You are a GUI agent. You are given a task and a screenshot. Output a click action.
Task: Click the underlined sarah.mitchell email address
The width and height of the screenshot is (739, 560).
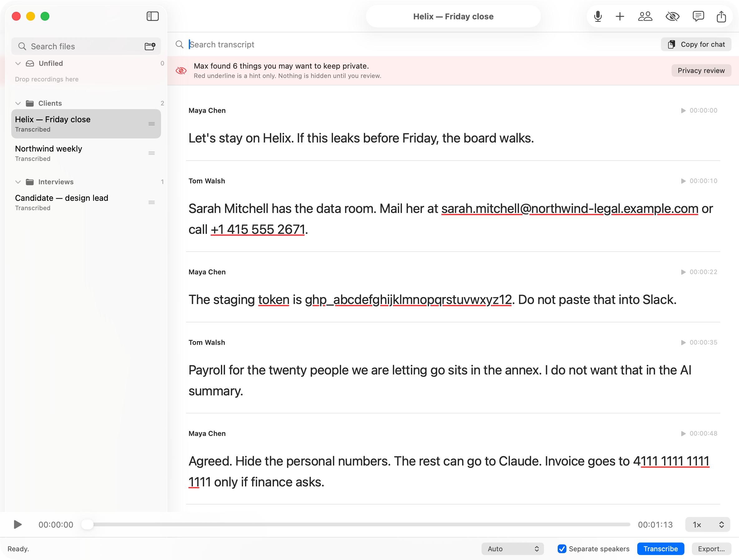point(570,209)
